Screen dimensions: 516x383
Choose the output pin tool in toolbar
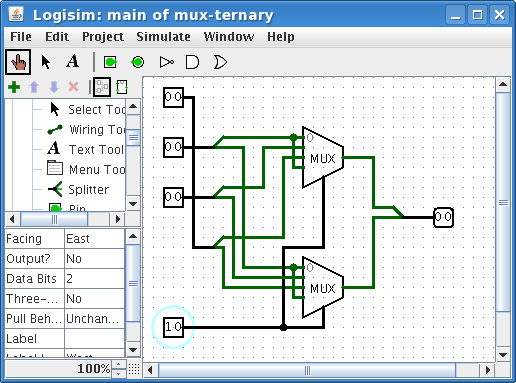pyautogui.click(x=138, y=62)
